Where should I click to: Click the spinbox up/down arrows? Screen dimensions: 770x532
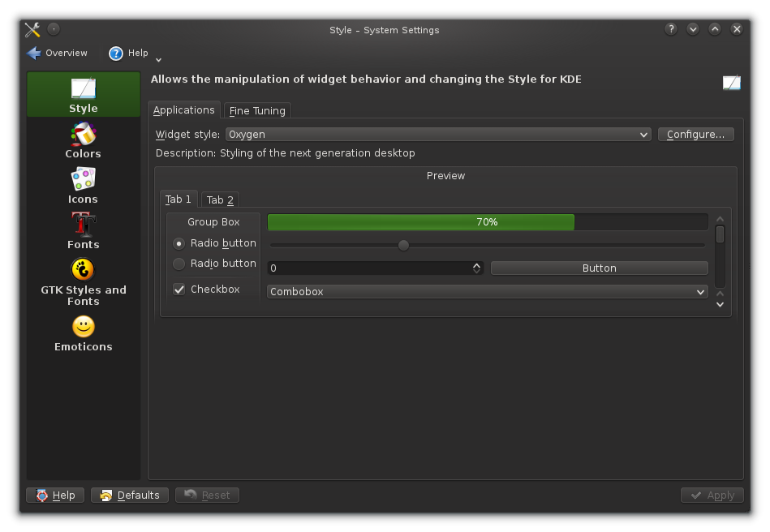point(476,268)
